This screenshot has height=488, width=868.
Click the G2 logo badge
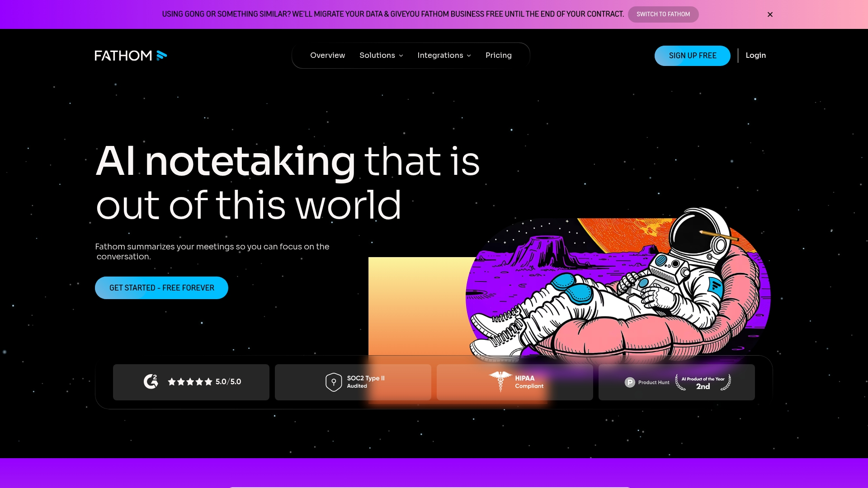(151, 382)
